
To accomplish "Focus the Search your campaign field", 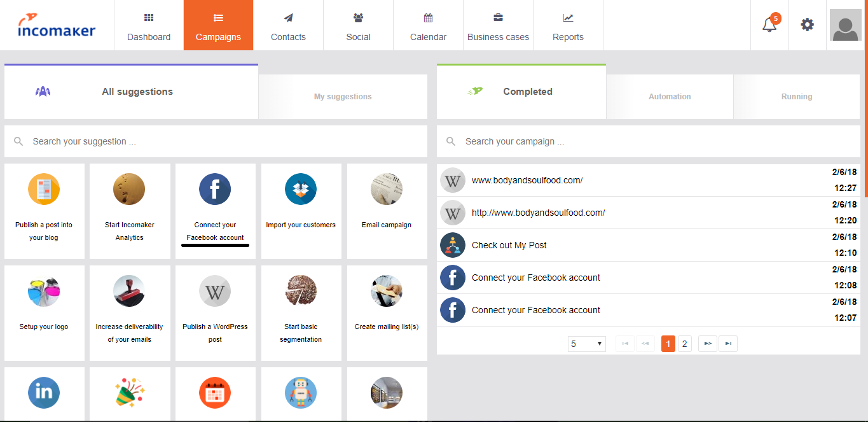I will pos(648,141).
